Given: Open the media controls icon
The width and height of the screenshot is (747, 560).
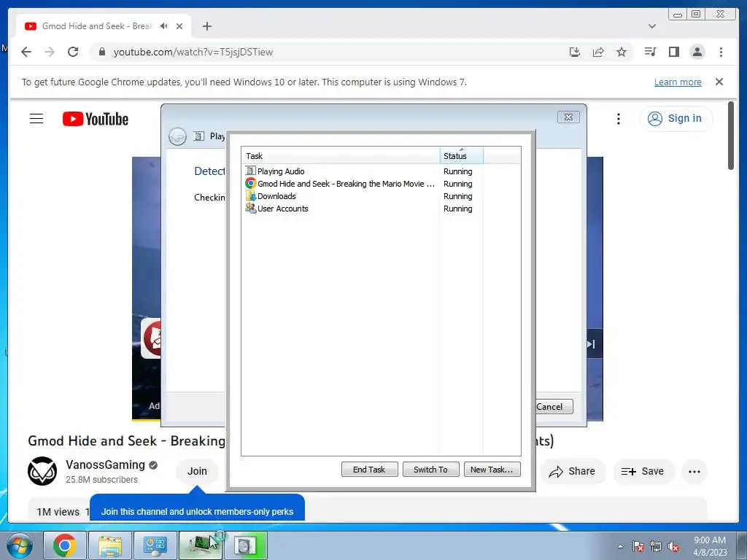Looking at the screenshot, I should 650,52.
